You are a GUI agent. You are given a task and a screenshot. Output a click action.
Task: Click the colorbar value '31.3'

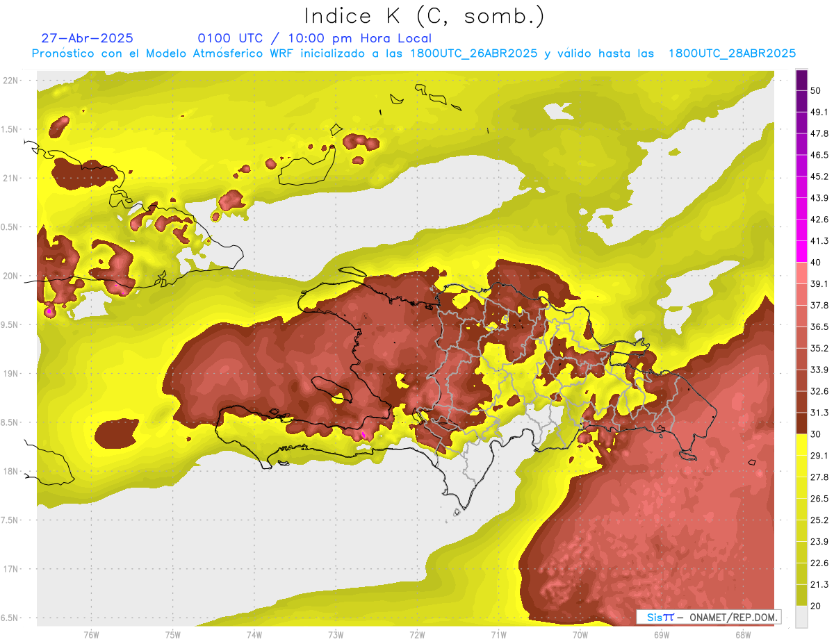[x=819, y=413]
